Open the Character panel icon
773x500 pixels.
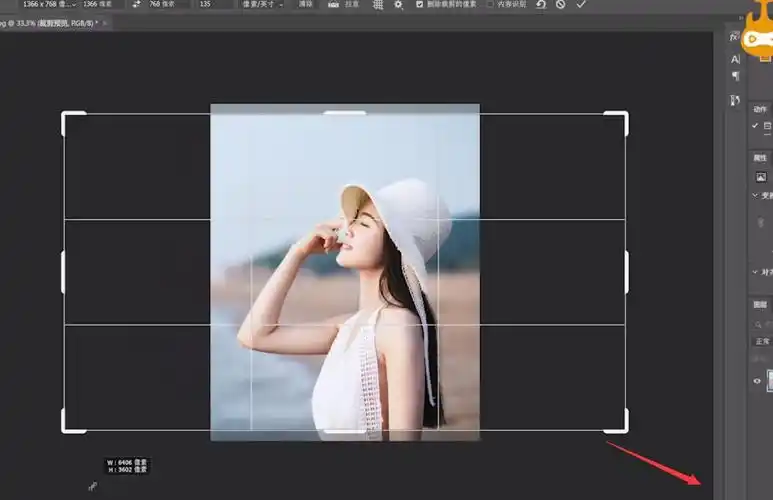(736, 59)
